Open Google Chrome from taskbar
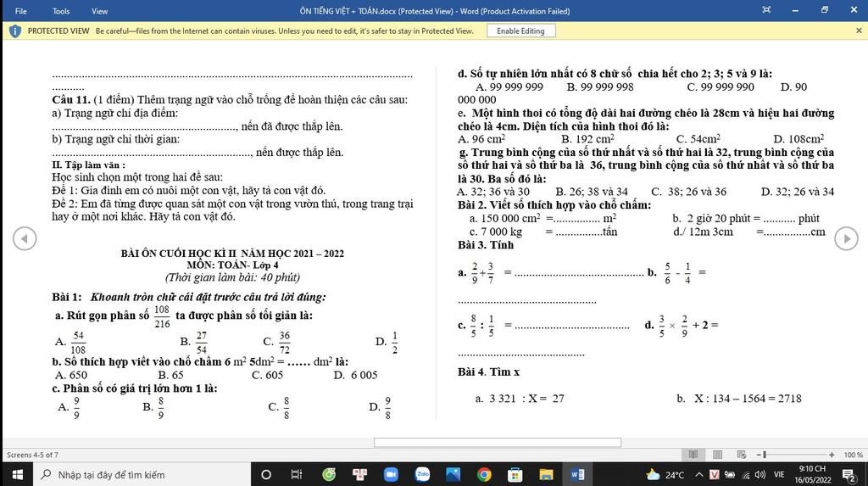 tap(484, 474)
